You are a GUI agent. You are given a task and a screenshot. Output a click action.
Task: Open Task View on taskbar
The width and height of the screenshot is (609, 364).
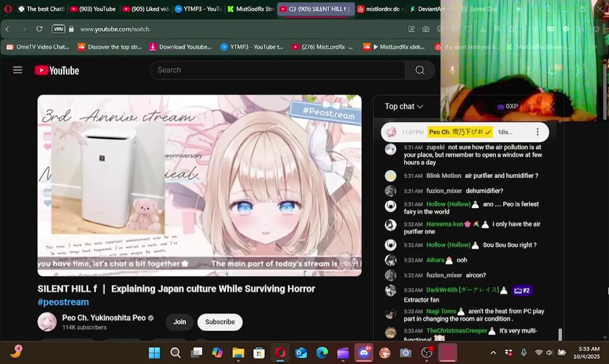197,352
